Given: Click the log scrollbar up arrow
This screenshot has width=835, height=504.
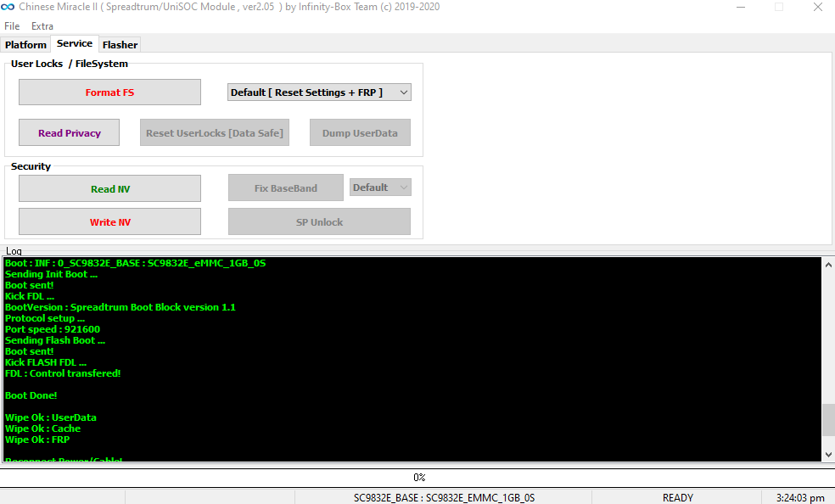Looking at the screenshot, I should [x=828, y=264].
